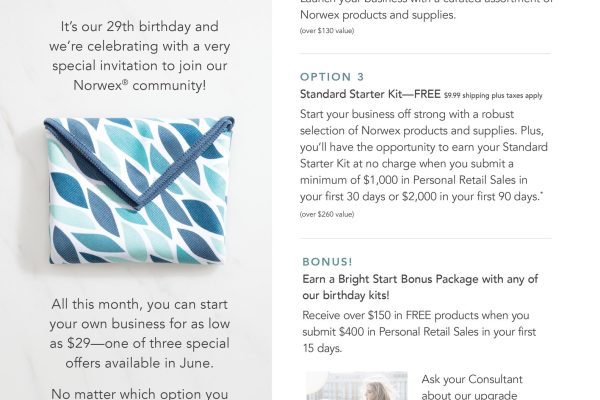Click the 'Norwex® community!' line

click(x=139, y=85)
